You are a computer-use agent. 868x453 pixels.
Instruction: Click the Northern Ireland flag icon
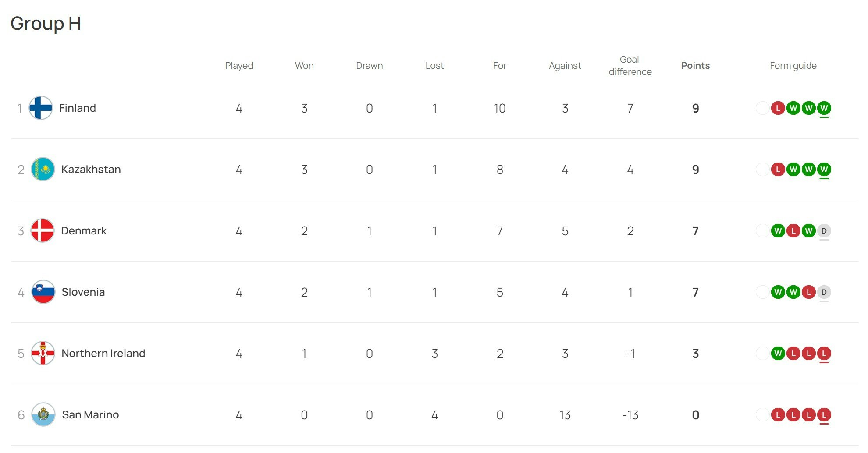tap(43, 353)
